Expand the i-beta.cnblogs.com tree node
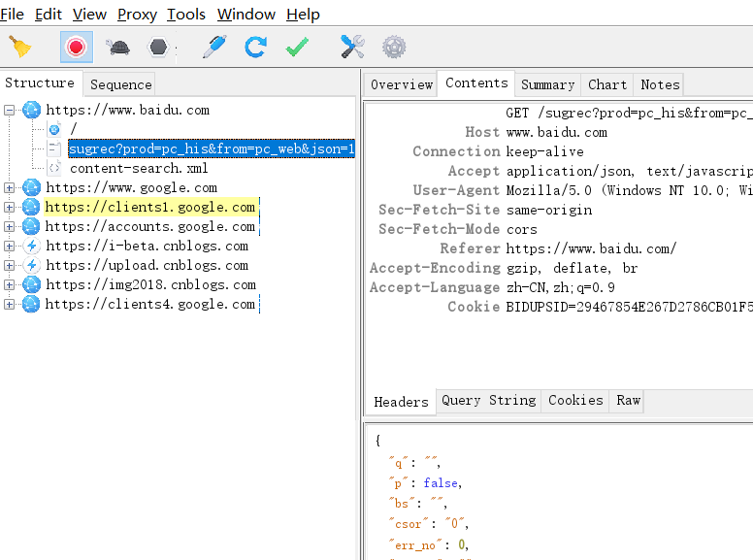753x560 pixels. (x=9, y=246)
